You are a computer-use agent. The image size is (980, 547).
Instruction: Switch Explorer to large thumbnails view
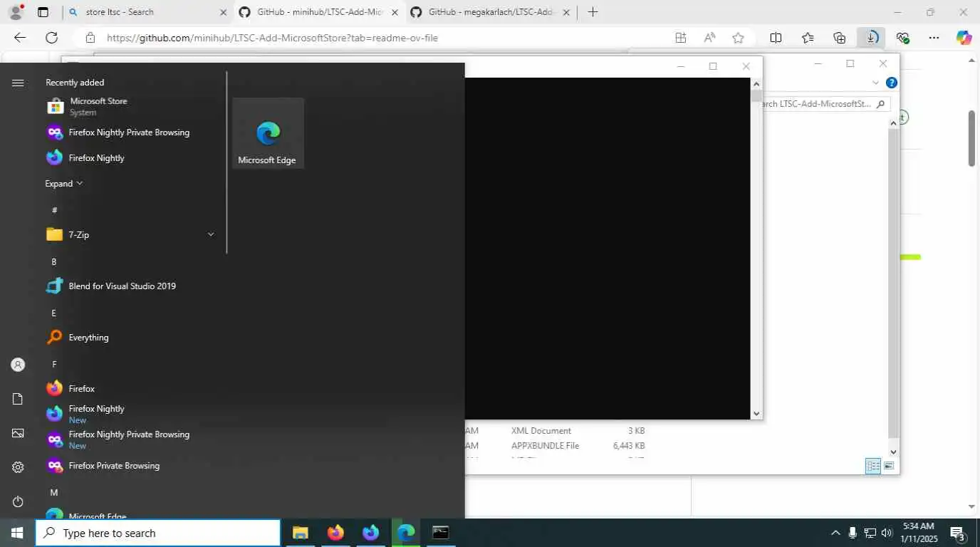click(x=889, y=467)
